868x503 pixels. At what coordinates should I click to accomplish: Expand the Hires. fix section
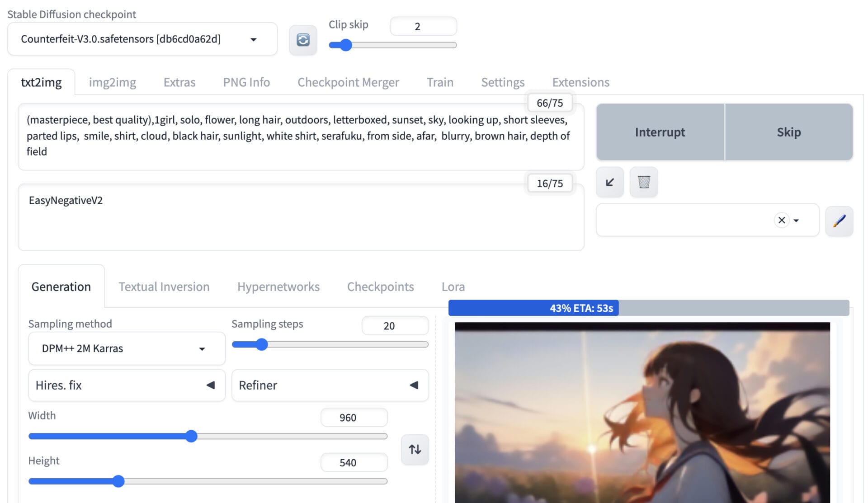tap(210, 385)
